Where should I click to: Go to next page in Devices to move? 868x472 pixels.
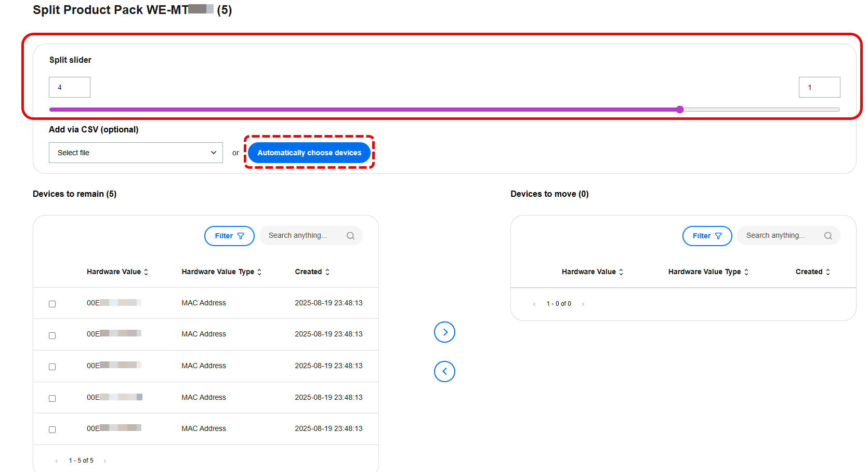coord(583,304)
